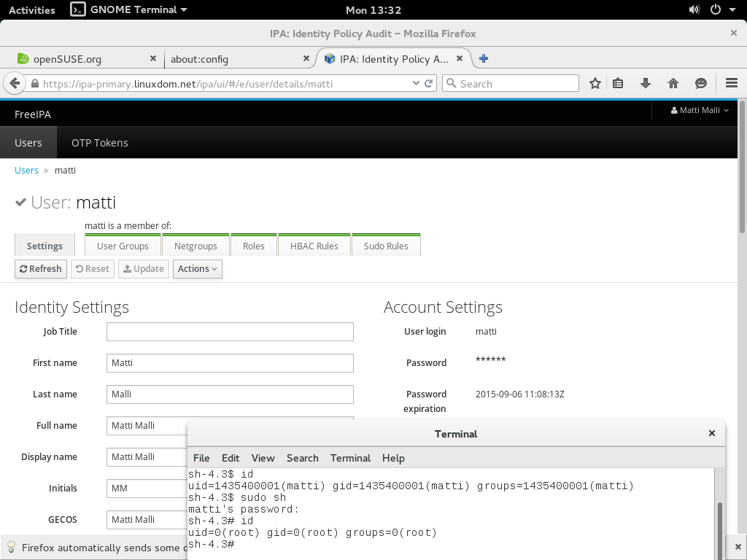Open the Matti Malli user menu
The width and height of the screenshot is (747, 560).
pyautogui.click(x=698, y=111)
